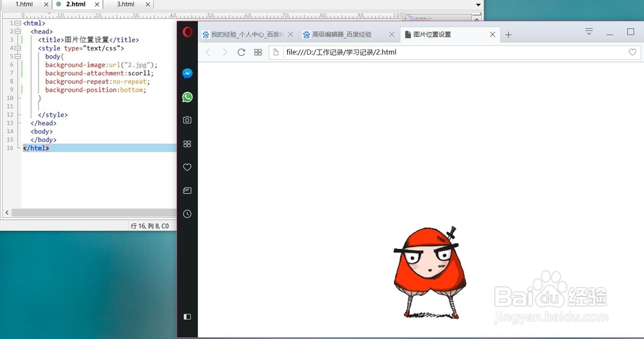Close the 我的经验 browser tab
Viewport: 644px width, 339px height.
click(290, 35)
